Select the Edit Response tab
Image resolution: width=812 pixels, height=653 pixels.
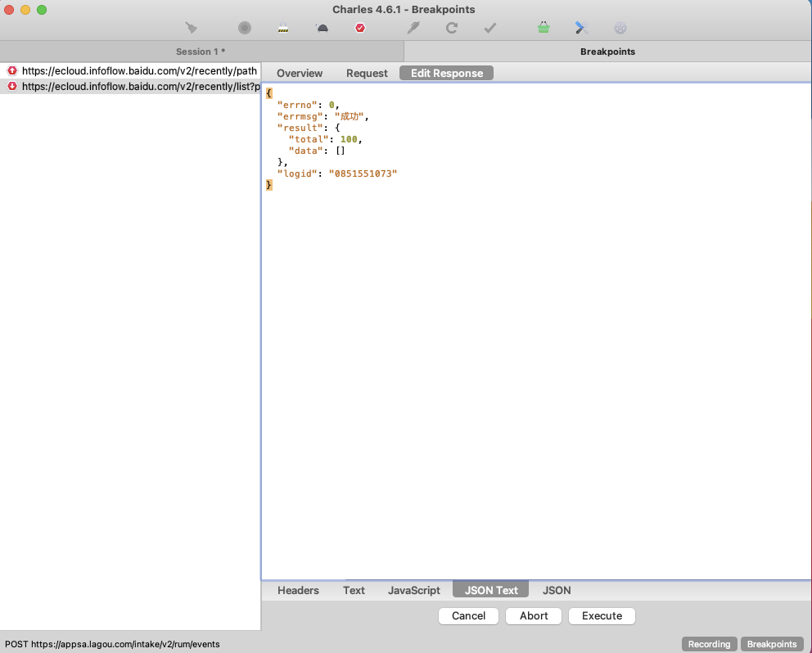pos(446,73)
